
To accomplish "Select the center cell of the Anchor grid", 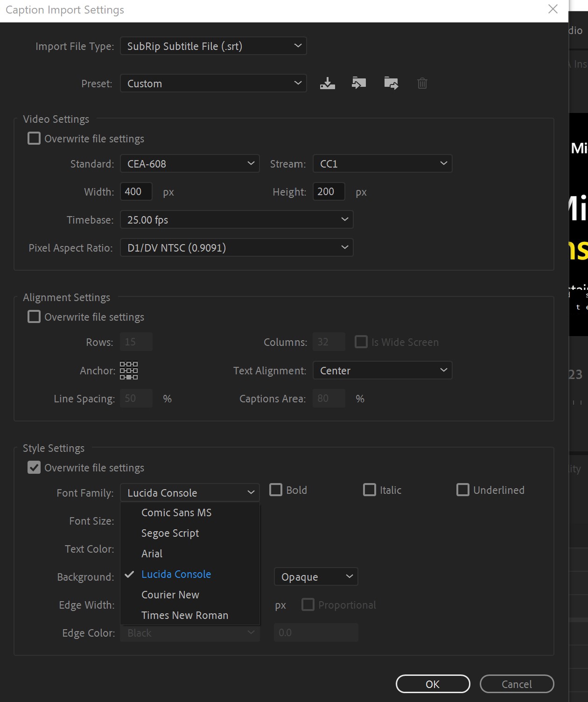I will coord(129,370).
